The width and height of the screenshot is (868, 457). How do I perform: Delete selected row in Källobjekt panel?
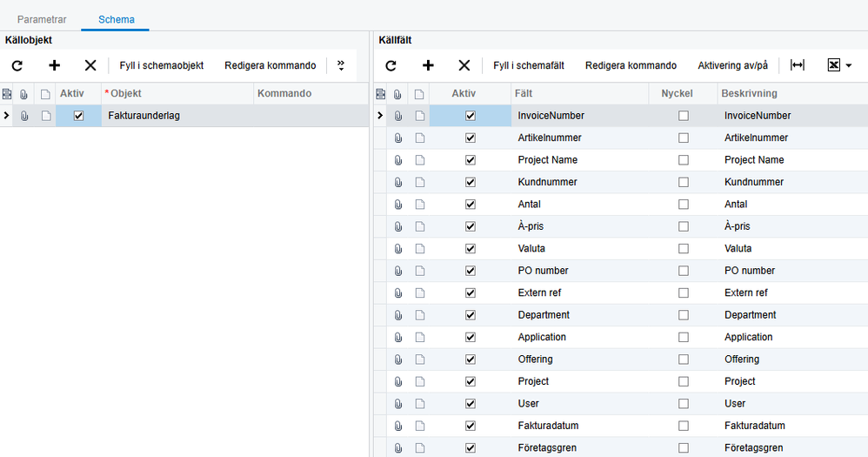90,65
